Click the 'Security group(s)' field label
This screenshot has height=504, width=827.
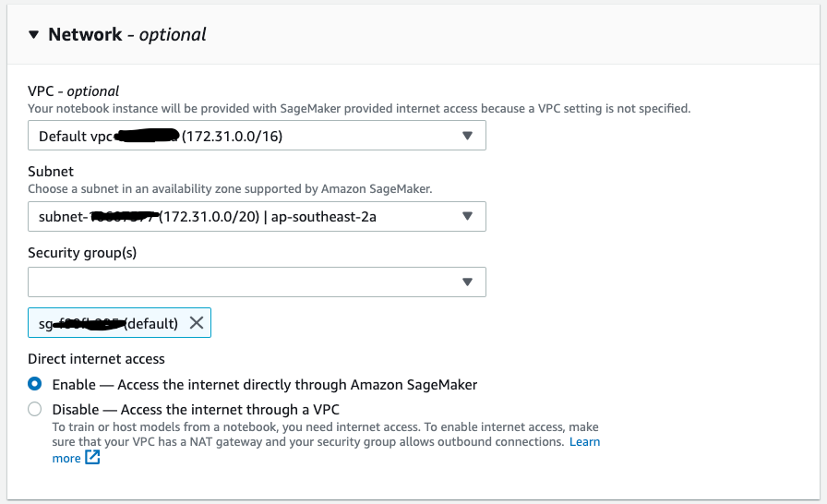click(x=82, y=252)
